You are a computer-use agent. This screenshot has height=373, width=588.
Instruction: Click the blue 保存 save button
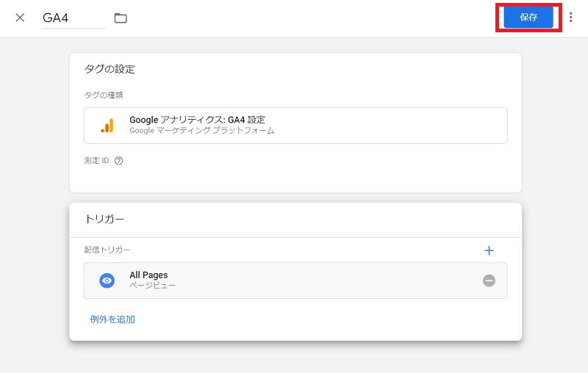[528, 17]
